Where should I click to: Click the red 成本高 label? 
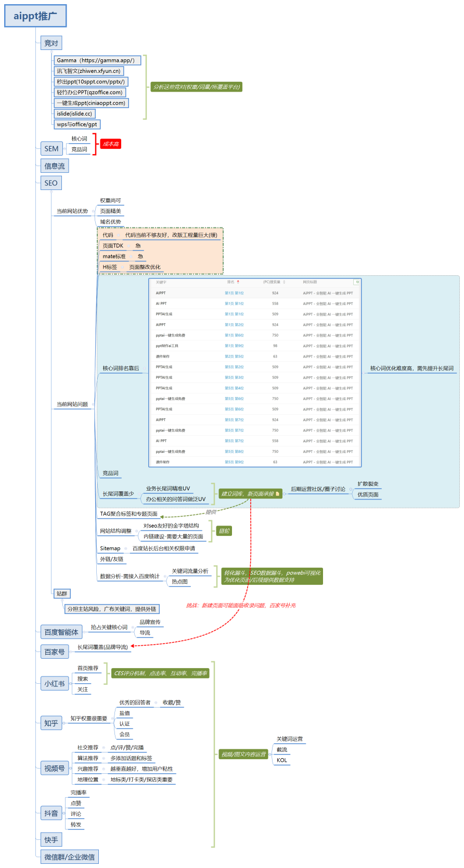[x=110, y=144]
